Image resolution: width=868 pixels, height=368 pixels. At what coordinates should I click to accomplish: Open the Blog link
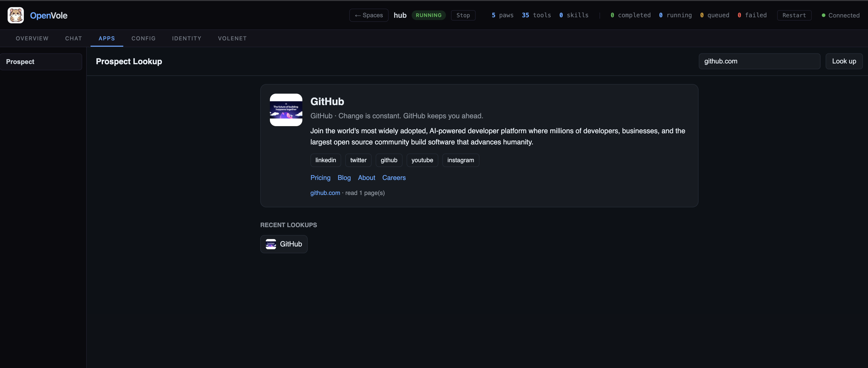click(x=344, y=178)
